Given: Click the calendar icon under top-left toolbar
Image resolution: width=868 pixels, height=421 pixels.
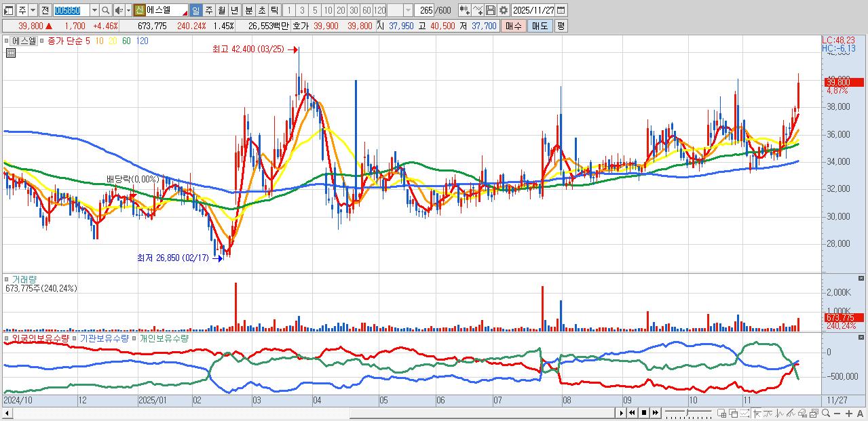Looking at the screenshot, I should tap(10, 54).
